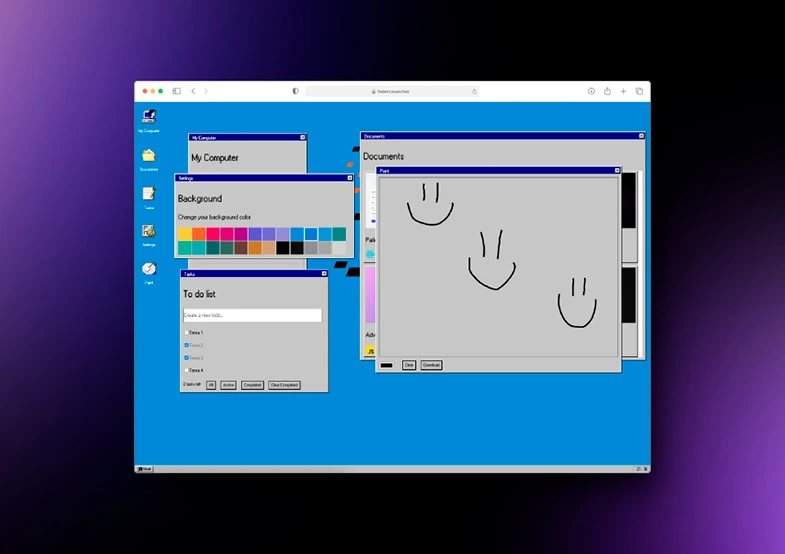This screenshot has height=554, width=785.
Task: Click the Download button in Paint
Action: tap(431, 365)
